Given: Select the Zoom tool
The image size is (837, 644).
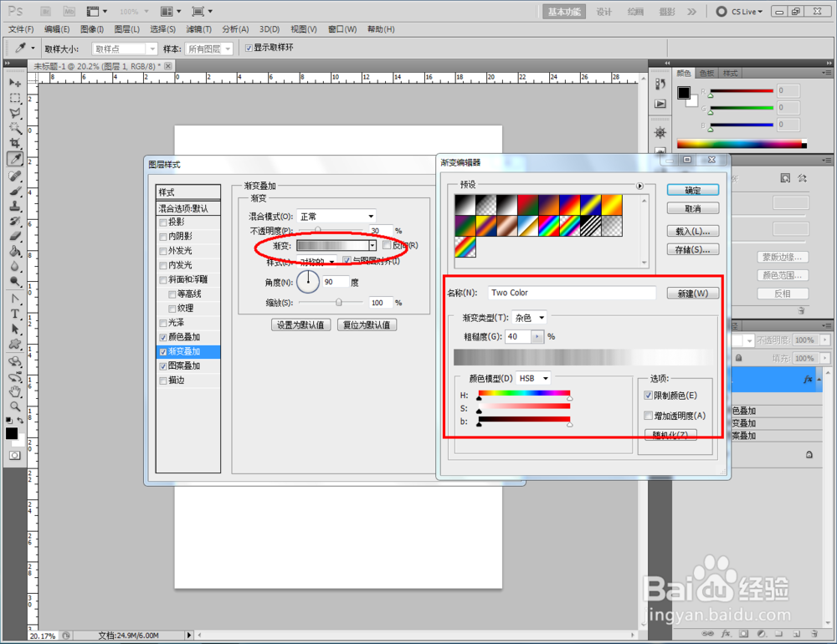Looking at the screenshot, I should pos(15,406).
